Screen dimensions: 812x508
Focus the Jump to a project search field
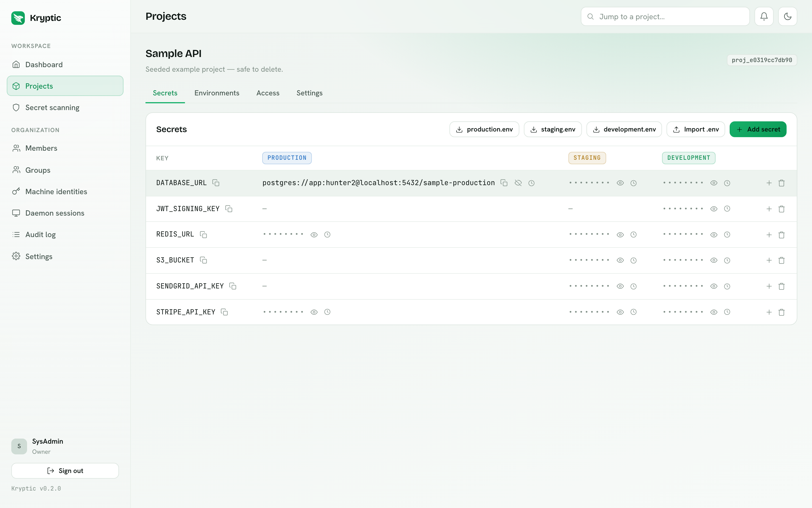(665, 16)
